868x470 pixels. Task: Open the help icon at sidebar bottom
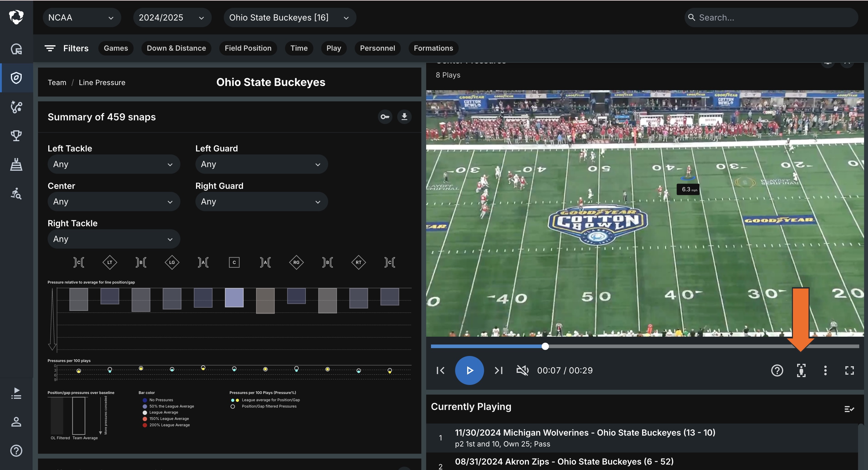[16, 450]
